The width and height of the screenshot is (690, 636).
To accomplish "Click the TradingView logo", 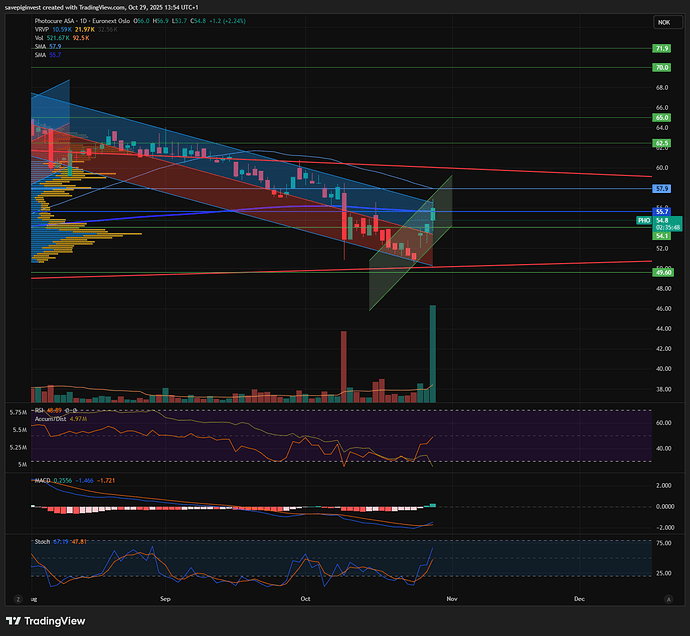I will 52,620.
